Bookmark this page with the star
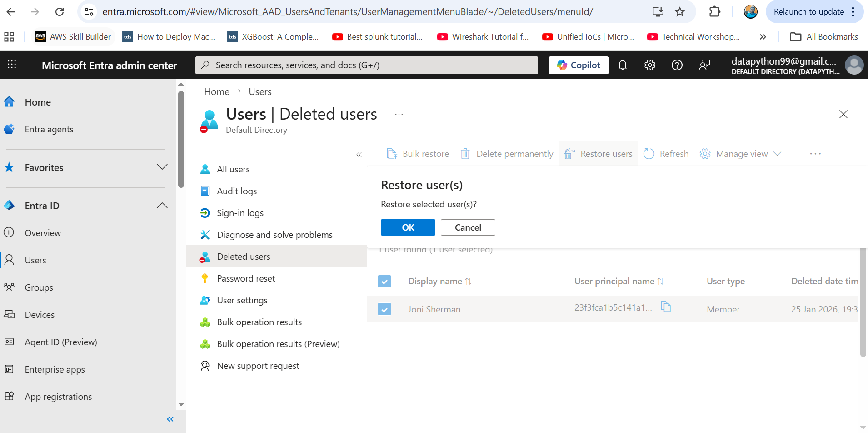The width and height of the screenshot is (868, 433). point(680,12)
